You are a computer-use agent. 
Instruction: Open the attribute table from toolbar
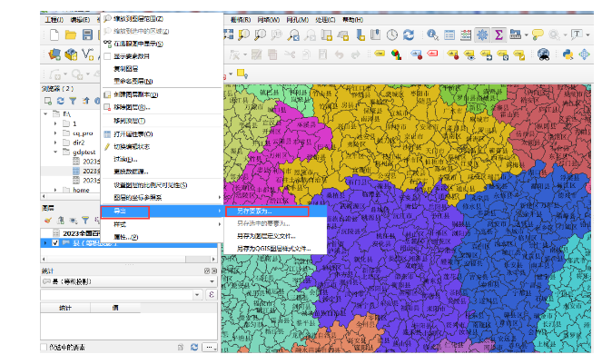[449, 35]
